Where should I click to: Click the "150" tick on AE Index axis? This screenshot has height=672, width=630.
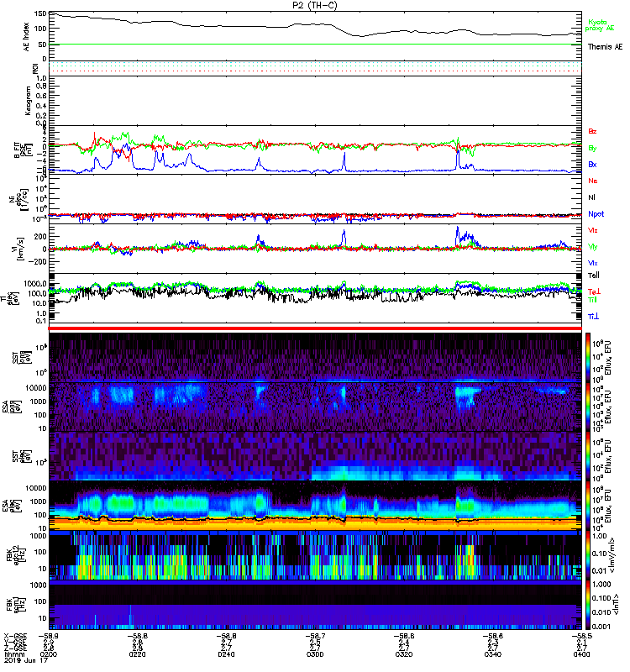coord(40,13)
